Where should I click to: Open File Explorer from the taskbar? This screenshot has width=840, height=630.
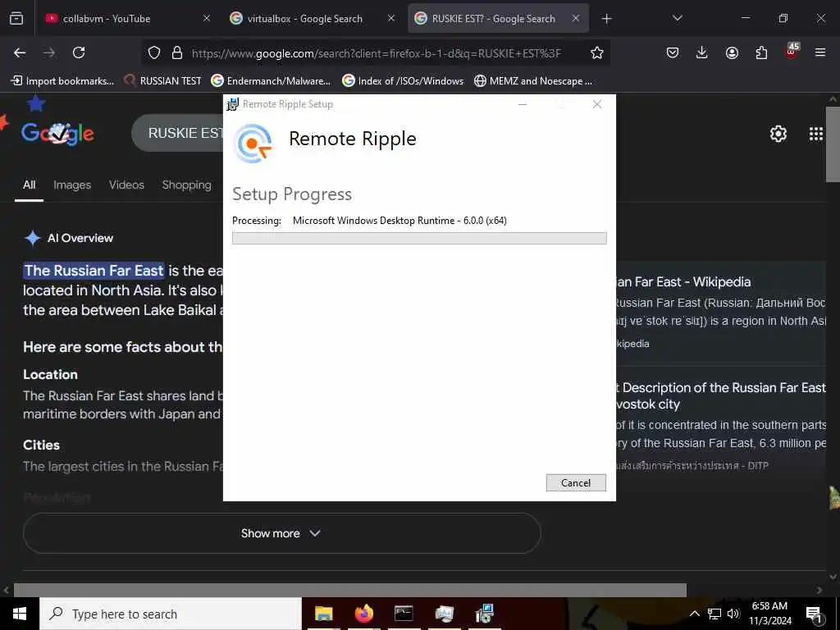[x=323, y=614]
